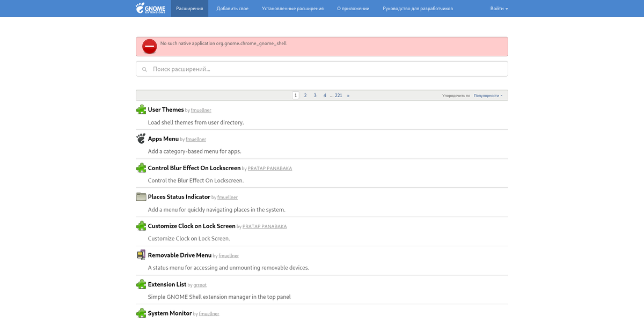Open the Apps Menu extension
This screenshot has height=323, width=644.
(163, 138)
